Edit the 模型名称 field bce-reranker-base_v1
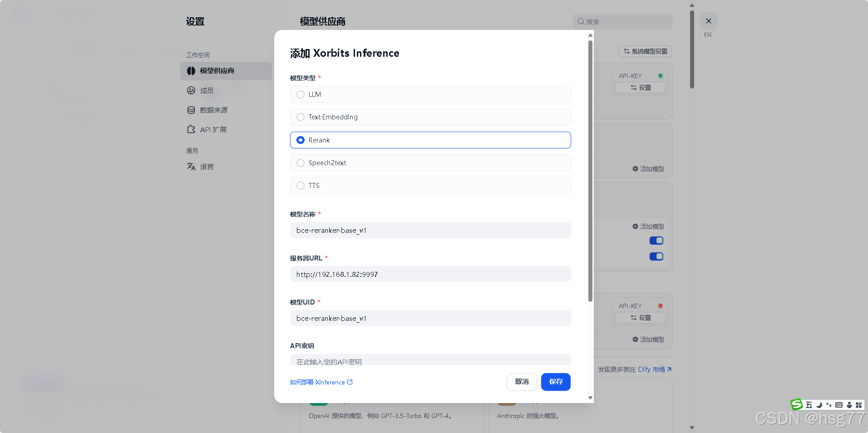This screenshot has width=868, height=433. click(x=430, y=230)
